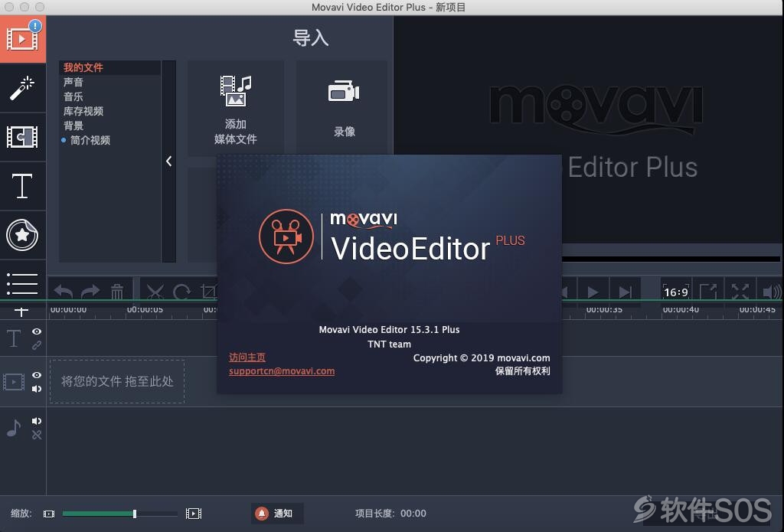784x532 pixels.
Task: Click the audio track music note icon
Action: pos(14,429)
